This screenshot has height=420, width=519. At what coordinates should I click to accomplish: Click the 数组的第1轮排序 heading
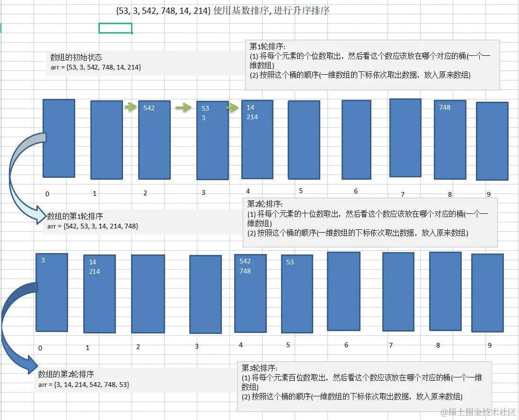pyautogui.click(x=75, y=217)
